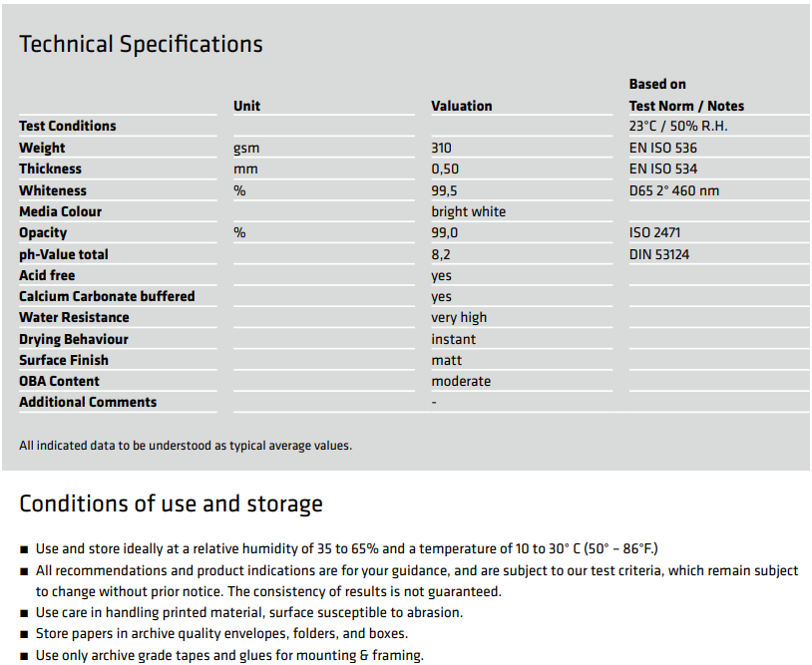Click the Conditions of use and storage heading
This screenshot has width=812, height=665.
pos(171,504)
